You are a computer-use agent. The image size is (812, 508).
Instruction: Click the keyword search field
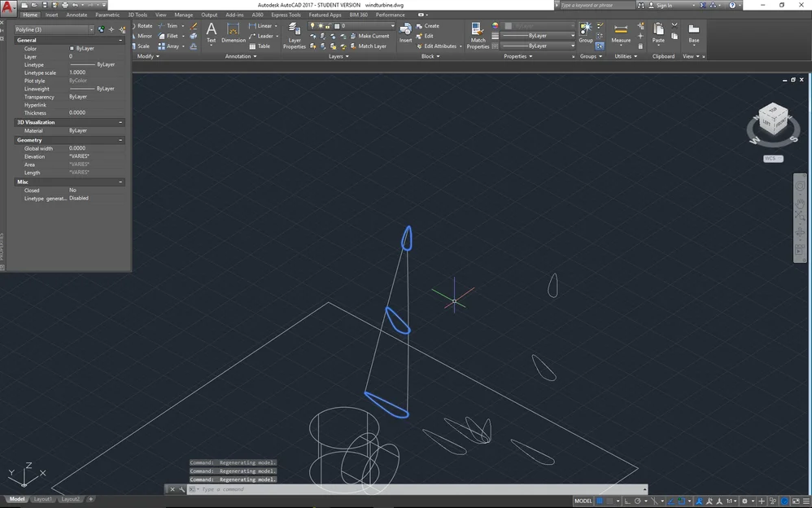[596, 5]
